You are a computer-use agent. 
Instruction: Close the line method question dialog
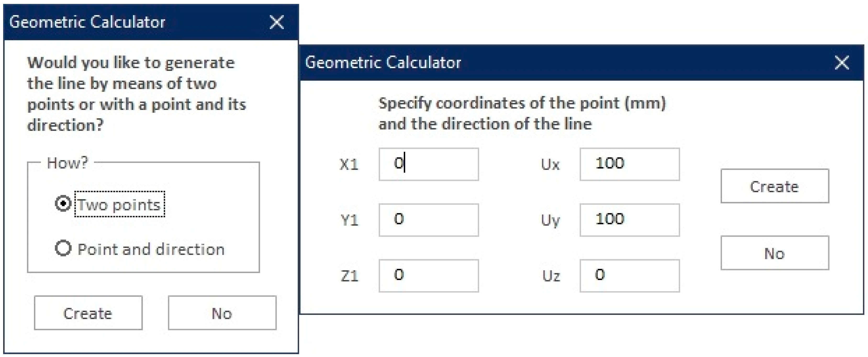pyautogui.click(x=277, y=22)
